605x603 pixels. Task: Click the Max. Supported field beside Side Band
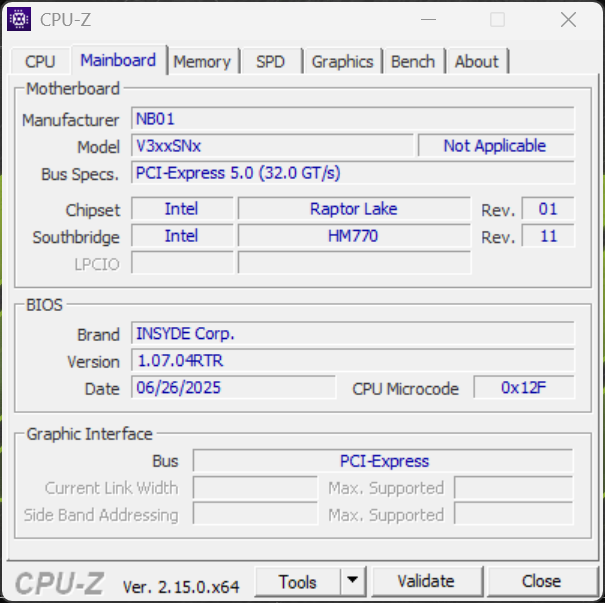[x=514, y=513]
